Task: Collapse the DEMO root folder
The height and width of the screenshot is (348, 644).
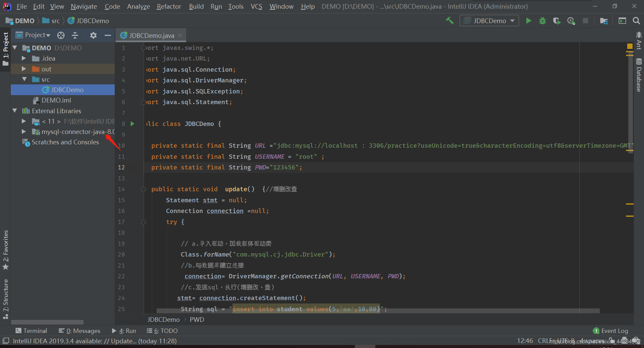Action: (15, 48)
